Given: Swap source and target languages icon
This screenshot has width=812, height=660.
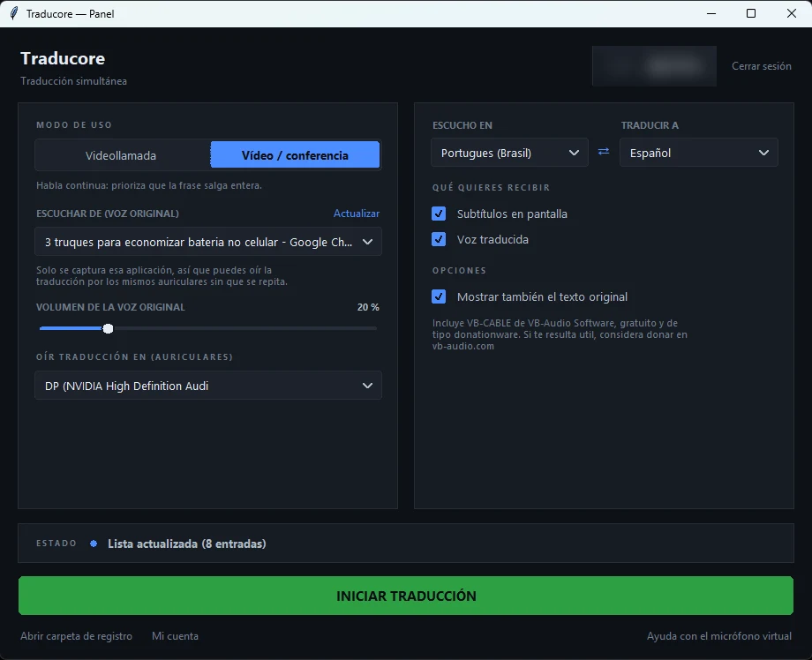Looking at the screenshot, I should tap(604, 152).
